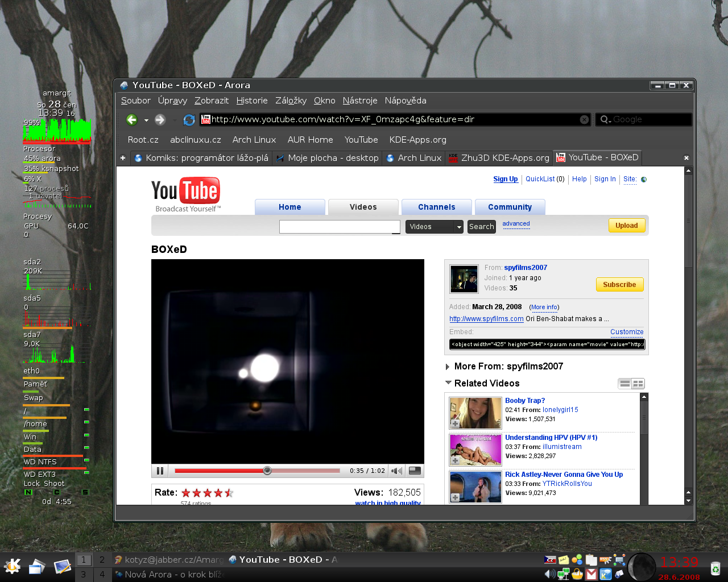
Task: Add Booby Trap video to QuickList
Action: pyautogui.click(x=455, y=423)
